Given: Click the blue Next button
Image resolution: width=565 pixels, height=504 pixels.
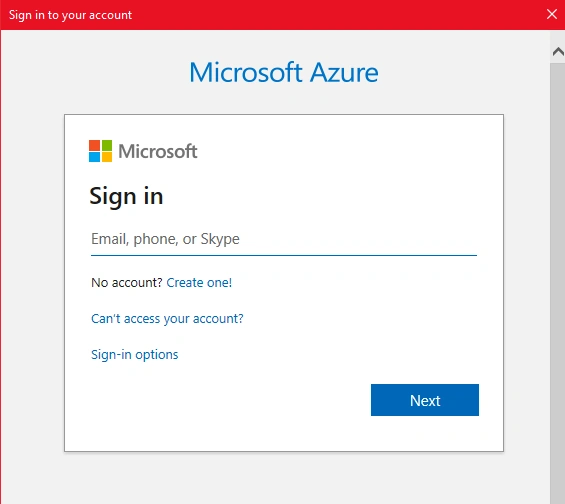Looking at the screenshot, I should click(425, 400).
